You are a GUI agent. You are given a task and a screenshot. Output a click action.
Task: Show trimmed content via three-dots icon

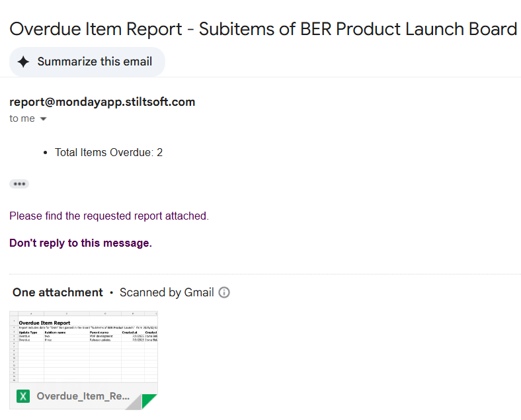click(19, 184)
